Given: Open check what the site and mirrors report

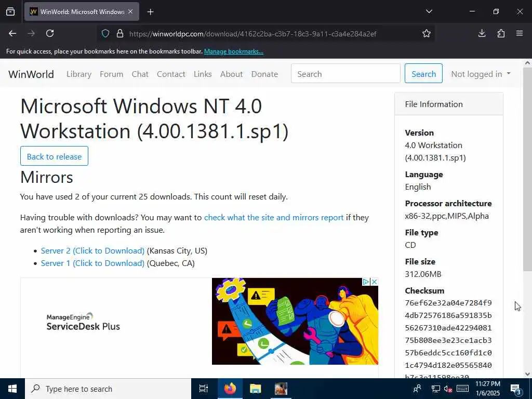Looking at the screenshot, I should click(x=274, y=218).
